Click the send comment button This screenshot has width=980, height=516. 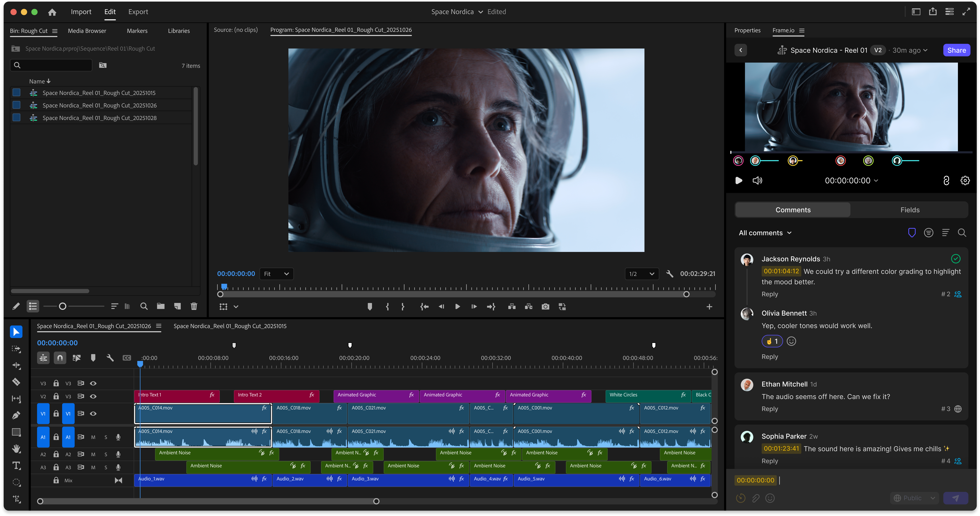click(x=956, y=498)
